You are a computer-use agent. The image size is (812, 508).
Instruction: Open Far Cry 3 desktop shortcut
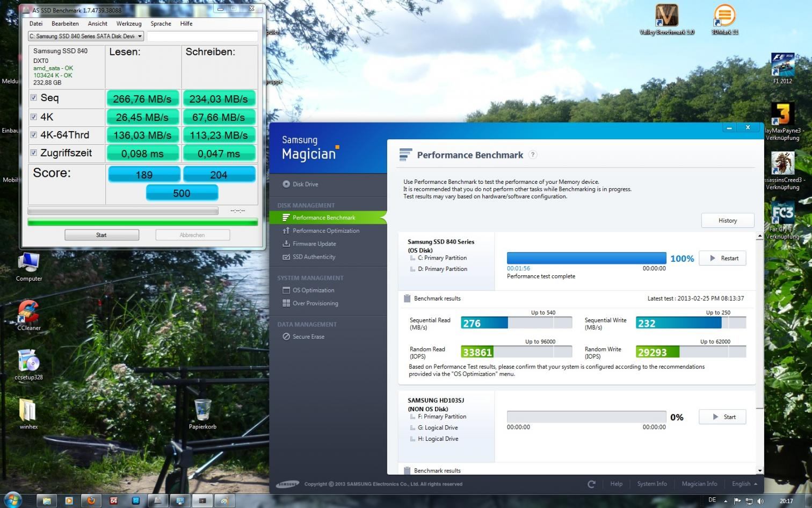pos(782,220)
